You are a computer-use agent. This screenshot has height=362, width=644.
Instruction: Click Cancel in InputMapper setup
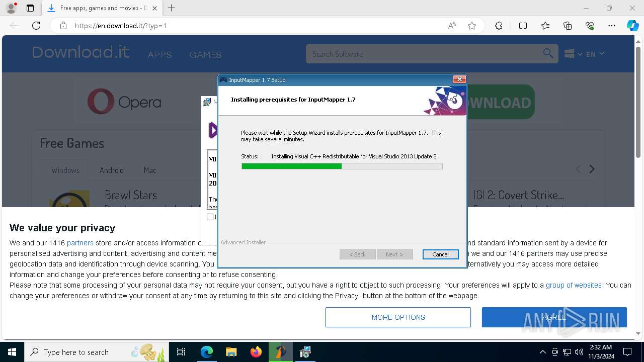[x=440, y=254]
